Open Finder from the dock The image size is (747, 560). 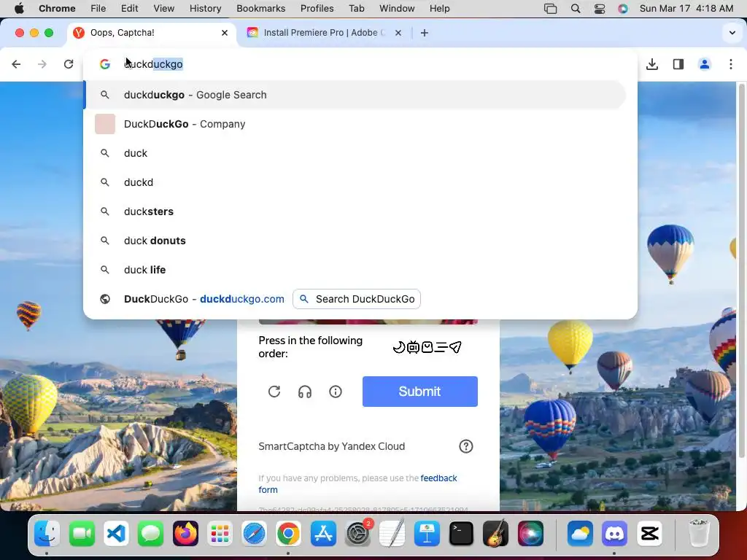click(x=47, y=533)
